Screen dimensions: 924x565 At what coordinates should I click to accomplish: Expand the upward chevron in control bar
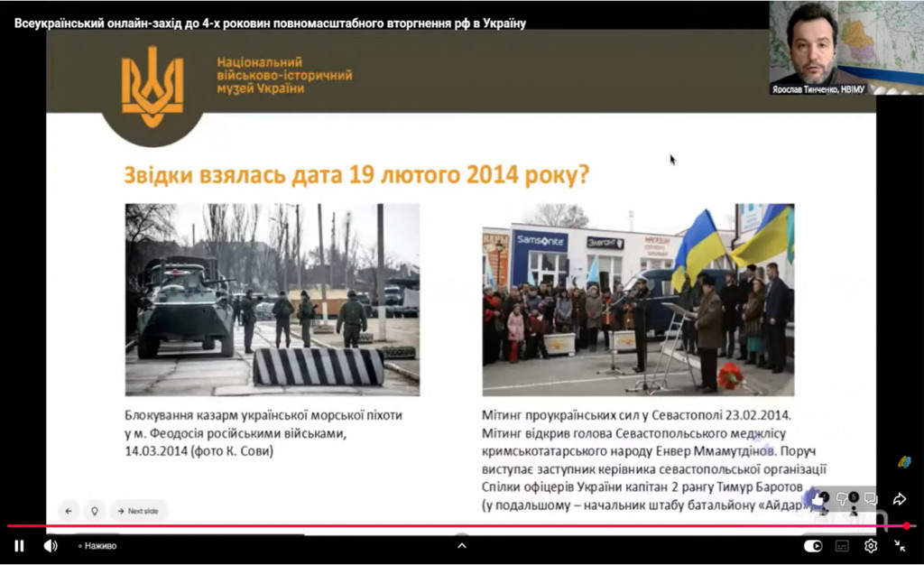coord(462,545)
